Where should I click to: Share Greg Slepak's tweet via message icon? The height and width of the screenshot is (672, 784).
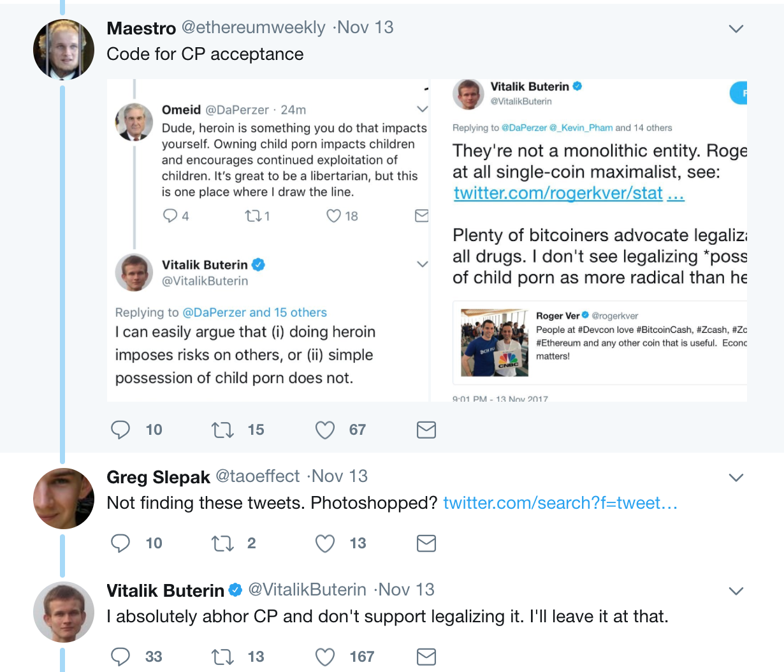[426, 543]
